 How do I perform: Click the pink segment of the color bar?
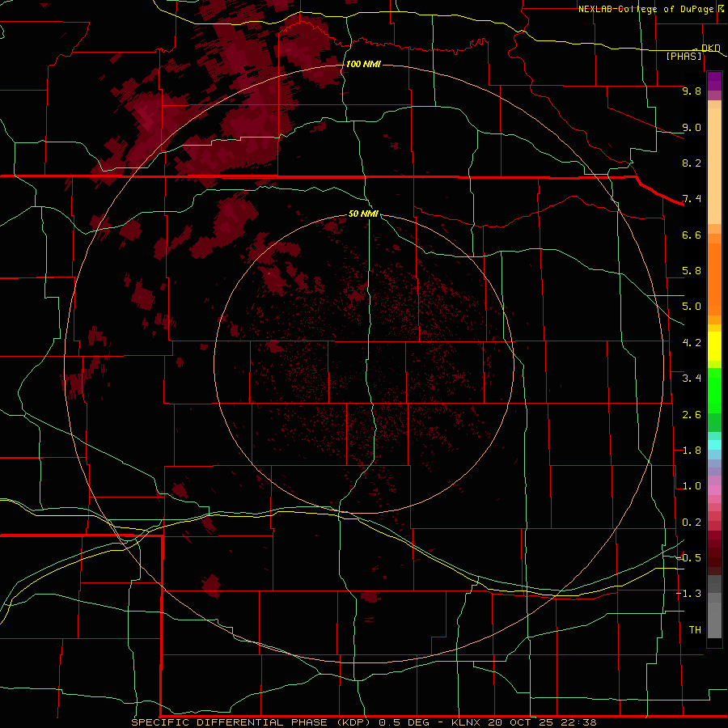(x=714, y=490)
